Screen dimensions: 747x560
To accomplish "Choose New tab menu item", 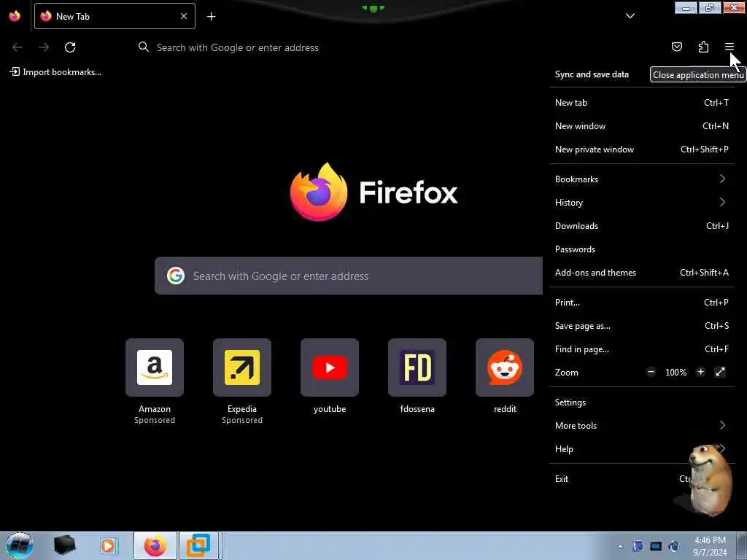I will [x=642, y=102].
